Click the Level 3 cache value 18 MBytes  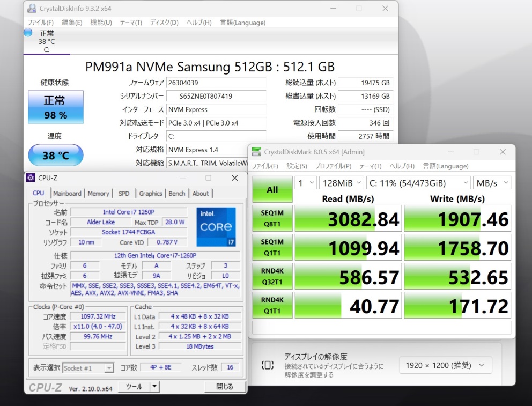[x=200, y=346]
